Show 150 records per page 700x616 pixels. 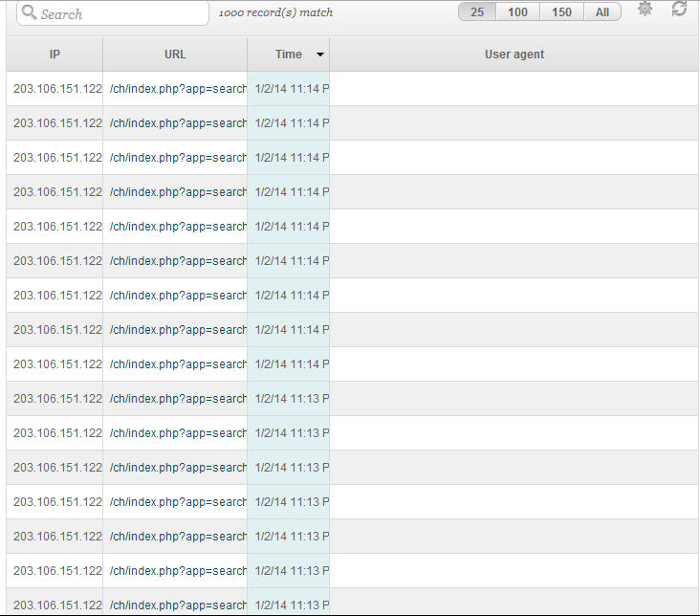coord(561,12)
